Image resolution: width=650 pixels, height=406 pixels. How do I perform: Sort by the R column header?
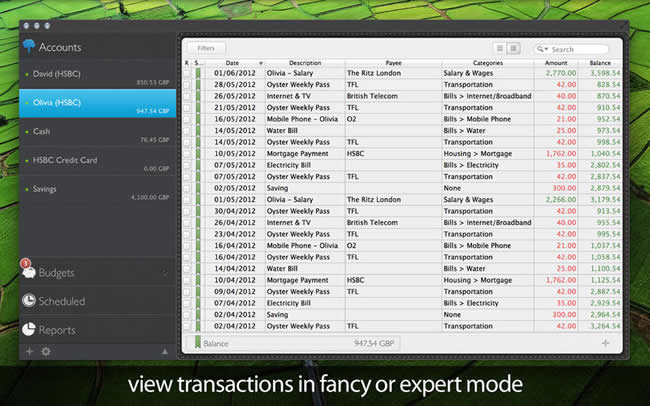point(187,63)
